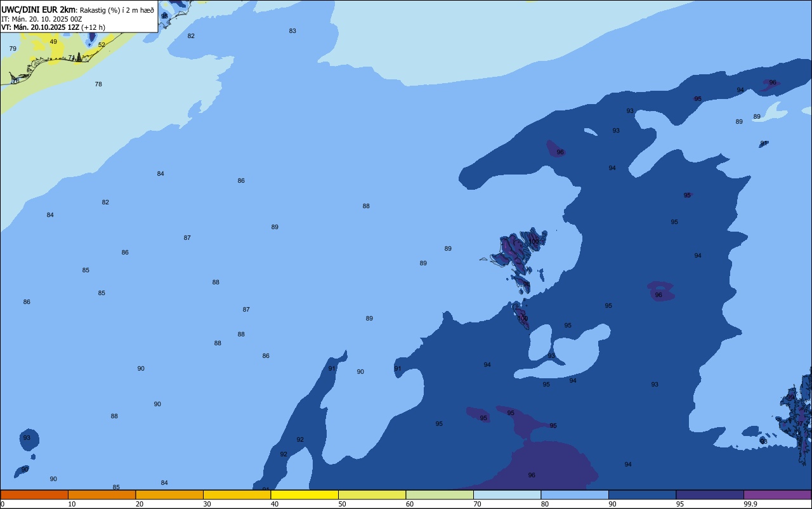Click the legend tick label "50"
The width and height of the screenshot is (812, 509).
coord(342,504)
